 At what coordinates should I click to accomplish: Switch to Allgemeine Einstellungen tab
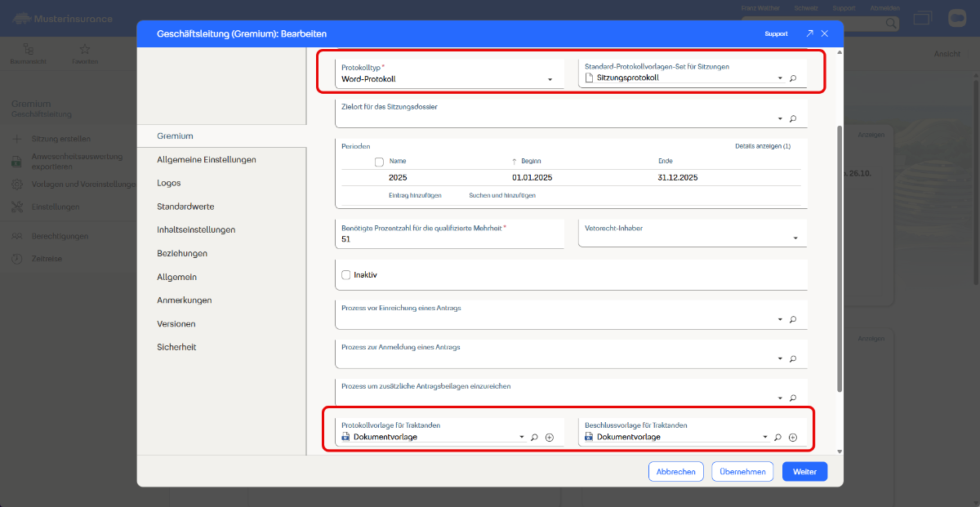pos(207,160)
